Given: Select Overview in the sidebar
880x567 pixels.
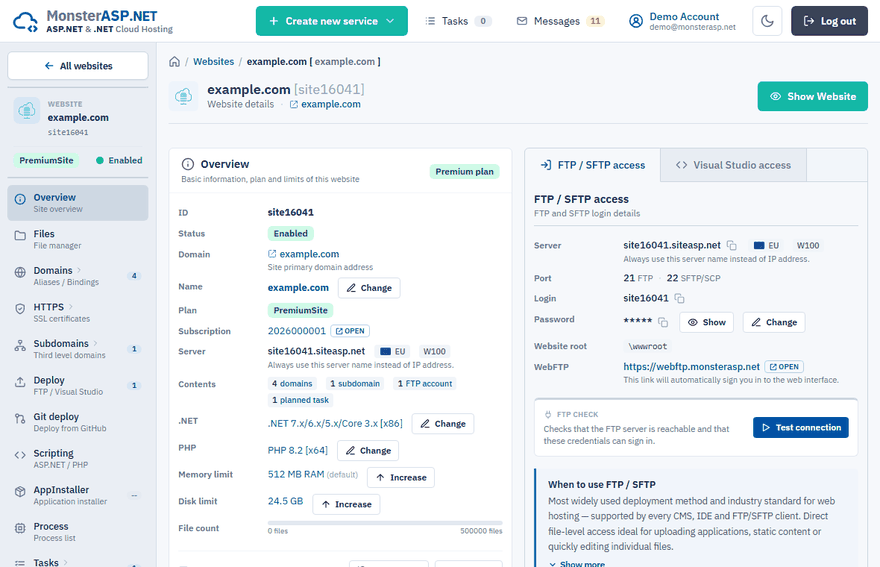Looking at the screenshot, I should click(78, 203).
